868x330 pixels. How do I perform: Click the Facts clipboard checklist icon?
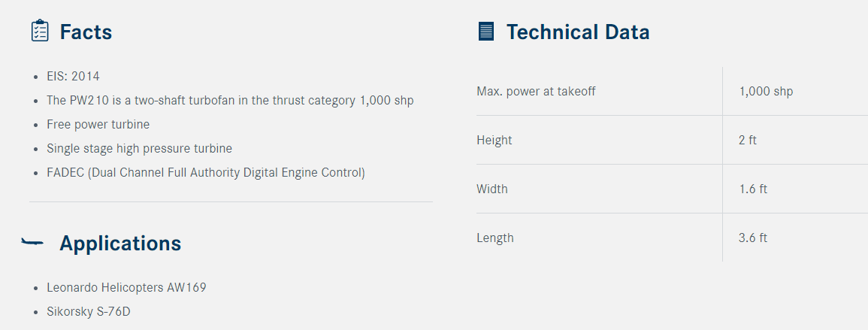point(40,31)
